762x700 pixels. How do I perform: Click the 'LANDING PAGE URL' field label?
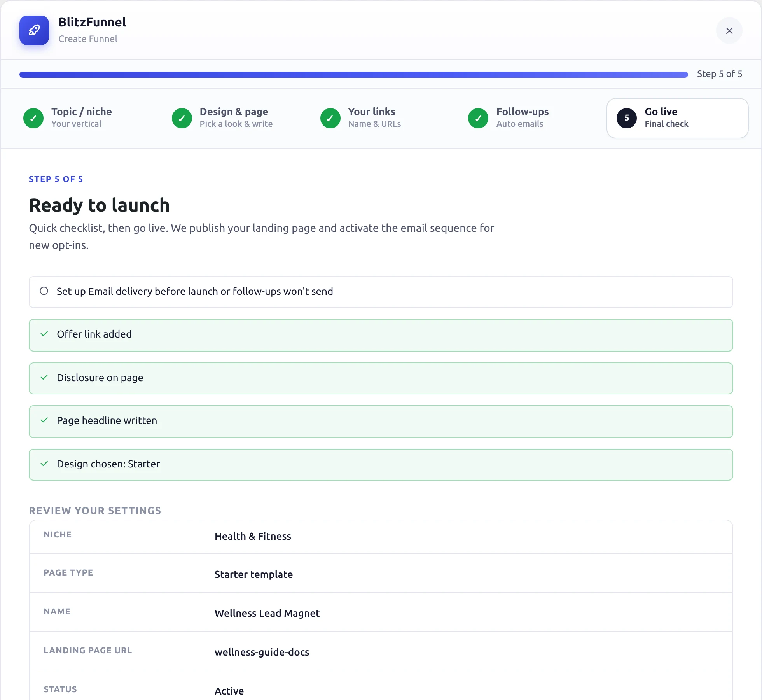pos(88,650)
